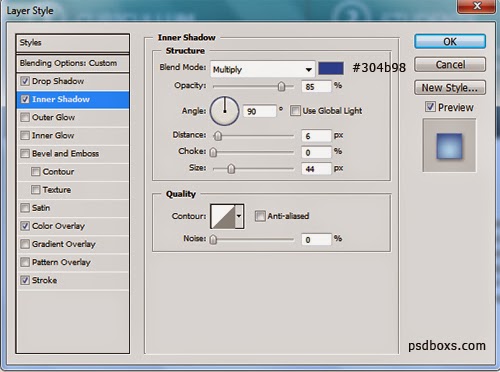Focus the Opacity value field 85
The width and height of the screenshot is (500, 372).
[316, 87]
